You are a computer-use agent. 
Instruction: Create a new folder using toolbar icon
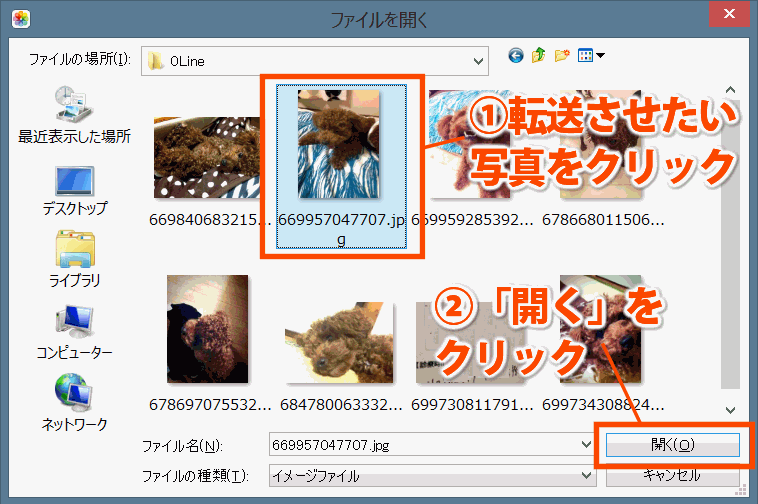pos(562,57)
